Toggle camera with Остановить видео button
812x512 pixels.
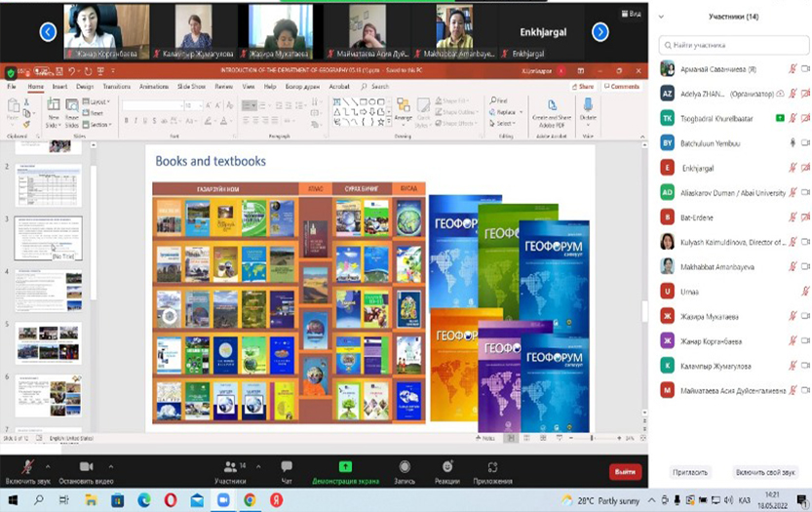click(x=85, y=470)
